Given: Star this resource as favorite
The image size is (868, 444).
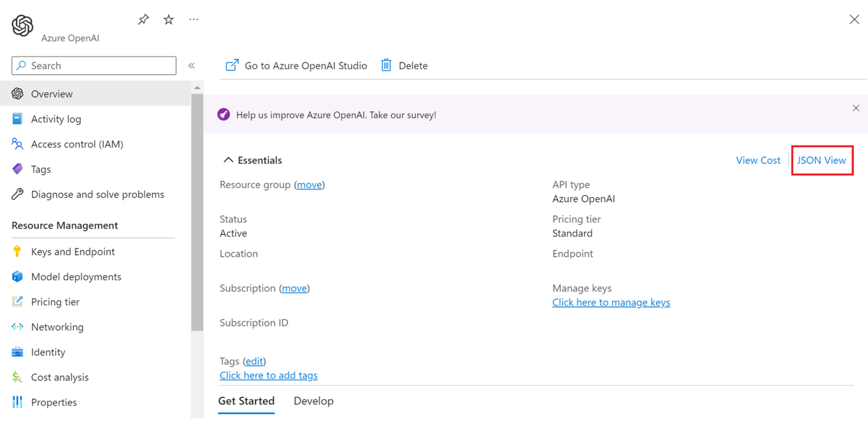Looking at the screenshot, I should [x=168, y=19].
